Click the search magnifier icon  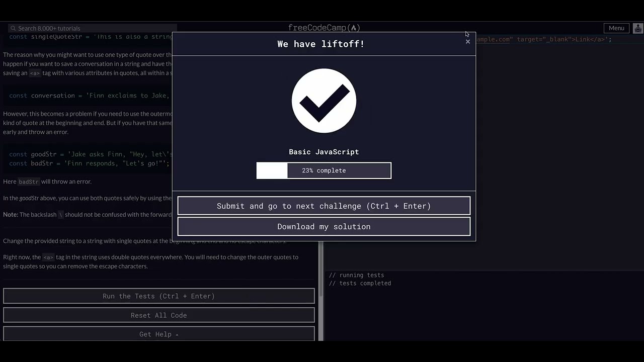pyautogui.click(x=14, y=28)
